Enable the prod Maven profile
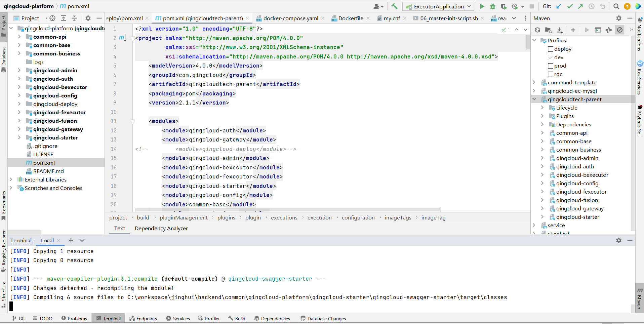 click(x=551, y=66)
